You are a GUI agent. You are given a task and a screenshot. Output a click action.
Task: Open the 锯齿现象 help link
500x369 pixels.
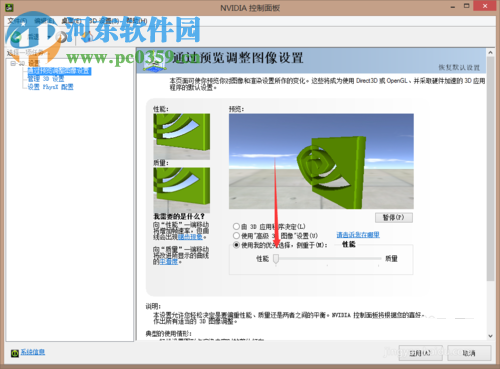point(190,237)
